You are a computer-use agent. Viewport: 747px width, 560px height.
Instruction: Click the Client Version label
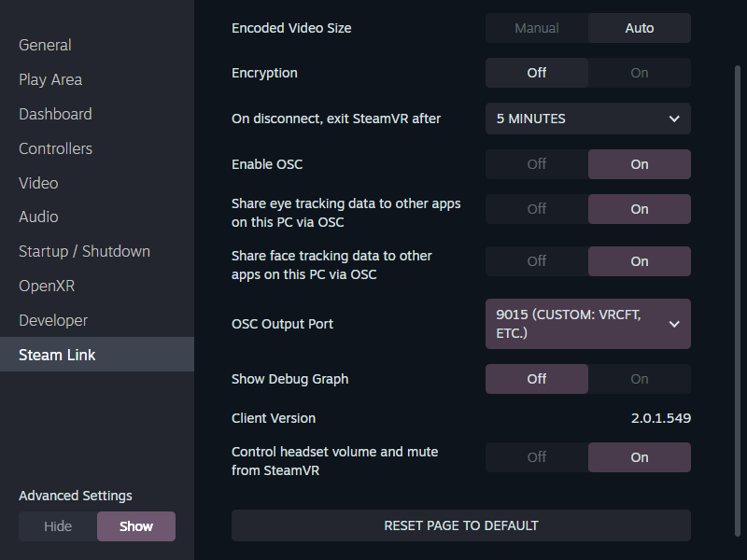point(274,418)
